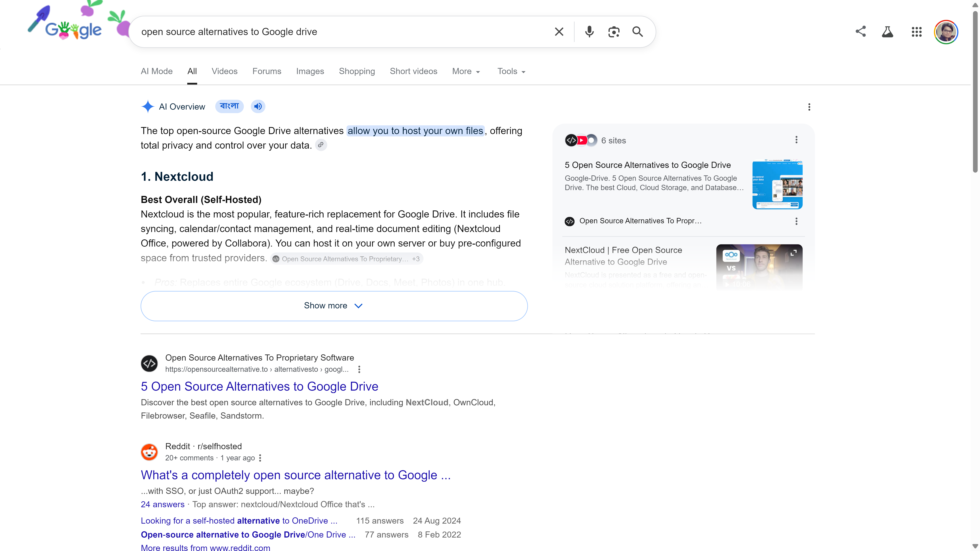Clear the search box with the X icon
This screenshot has height=551, width=980.
point(559,32)
